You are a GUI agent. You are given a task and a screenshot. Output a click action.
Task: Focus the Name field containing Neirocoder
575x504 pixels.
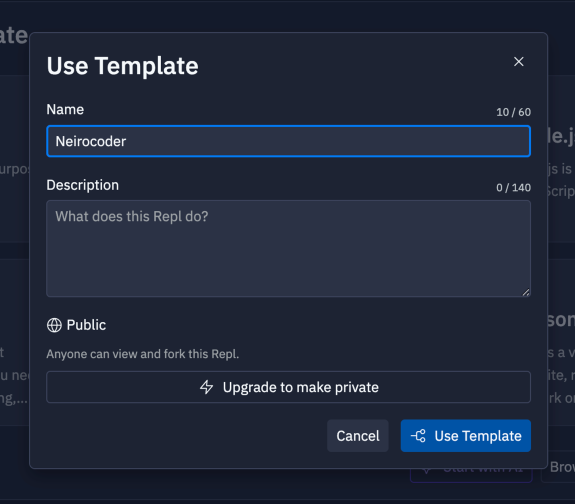tap(289, 141)
